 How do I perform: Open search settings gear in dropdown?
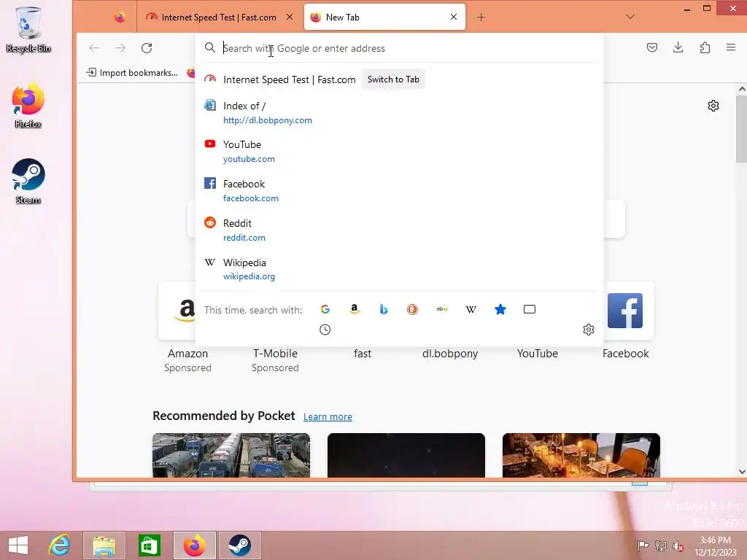click(589, 330)
